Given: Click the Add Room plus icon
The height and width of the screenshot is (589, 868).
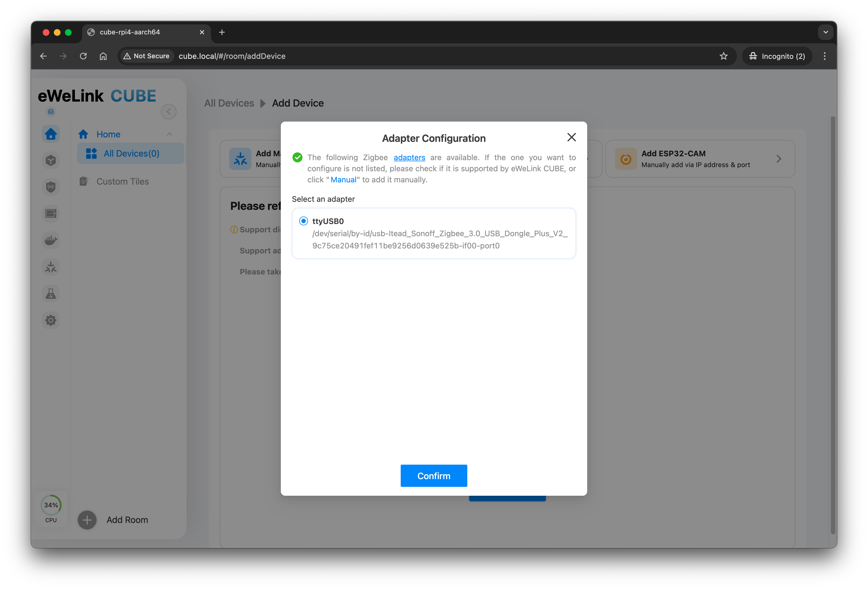Looking at the screenshot, I should (x=87, y=520).
